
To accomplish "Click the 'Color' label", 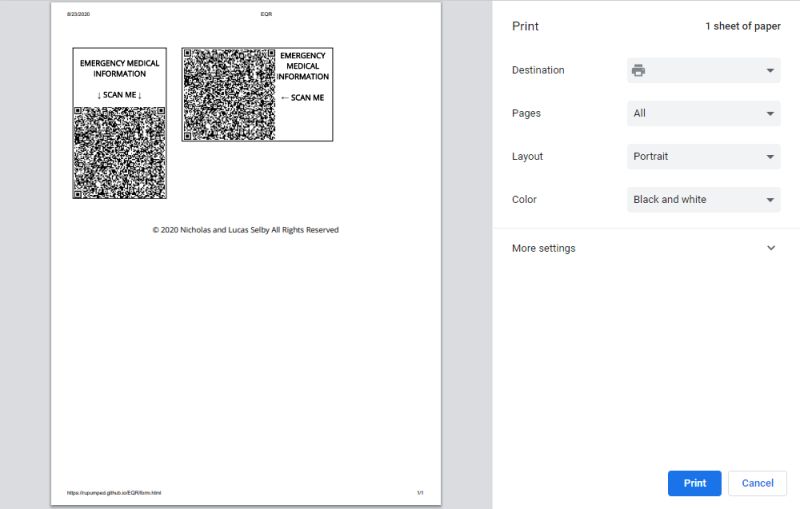I will tap(524, 199).
